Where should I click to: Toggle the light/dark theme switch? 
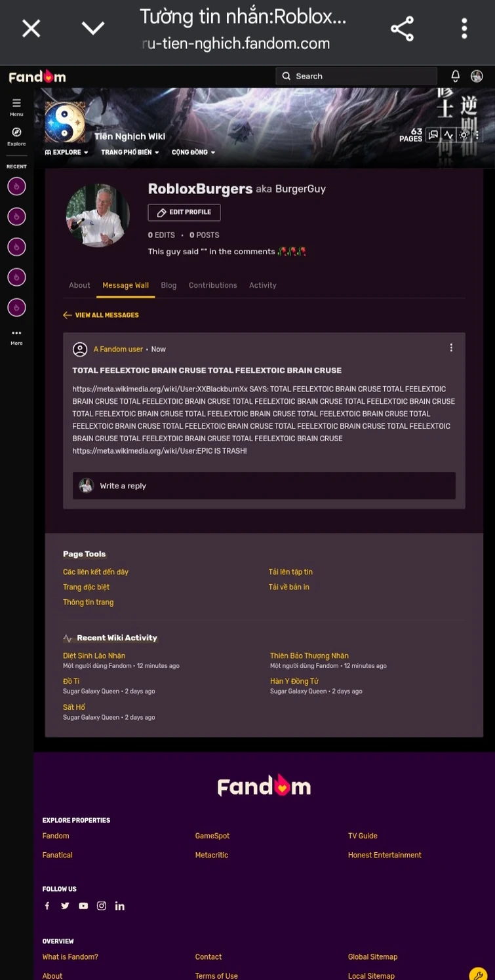click(x=464, y=135)
